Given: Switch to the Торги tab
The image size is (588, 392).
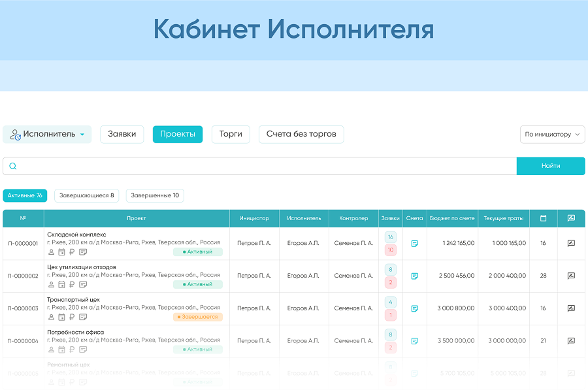Looking at the screenshot, I should (231, 134).
